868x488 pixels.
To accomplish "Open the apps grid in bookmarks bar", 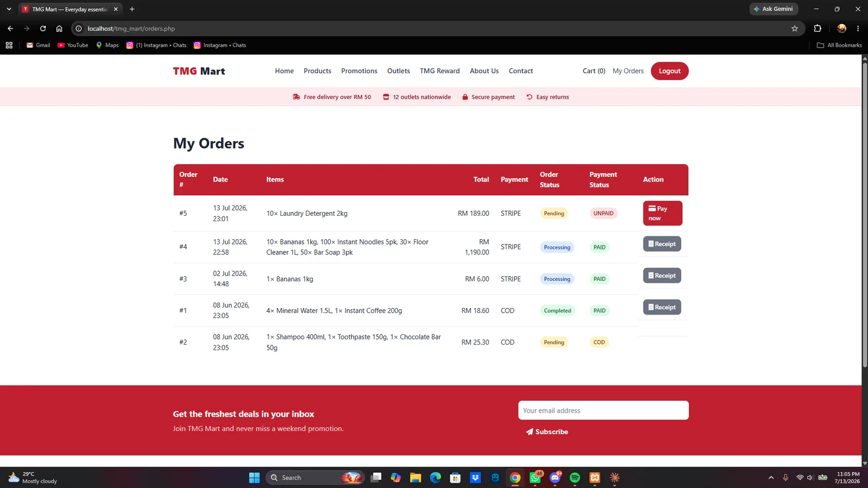I will (9, 45).
